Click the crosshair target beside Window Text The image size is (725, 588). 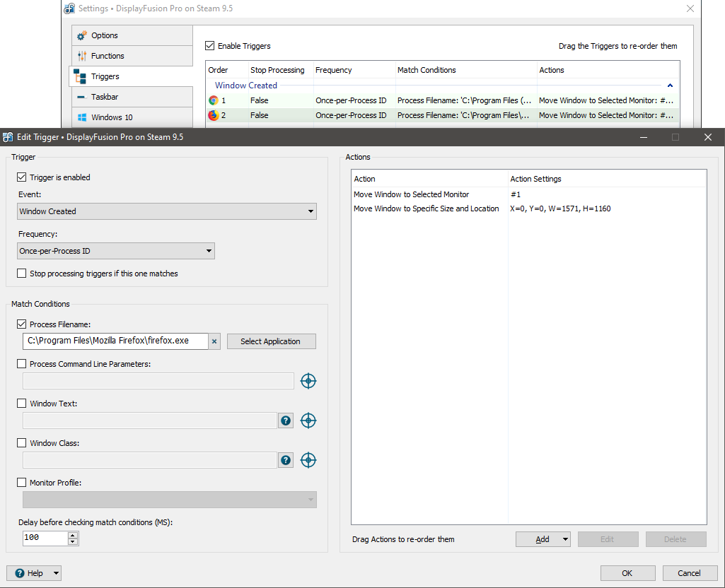pos(308,421)
